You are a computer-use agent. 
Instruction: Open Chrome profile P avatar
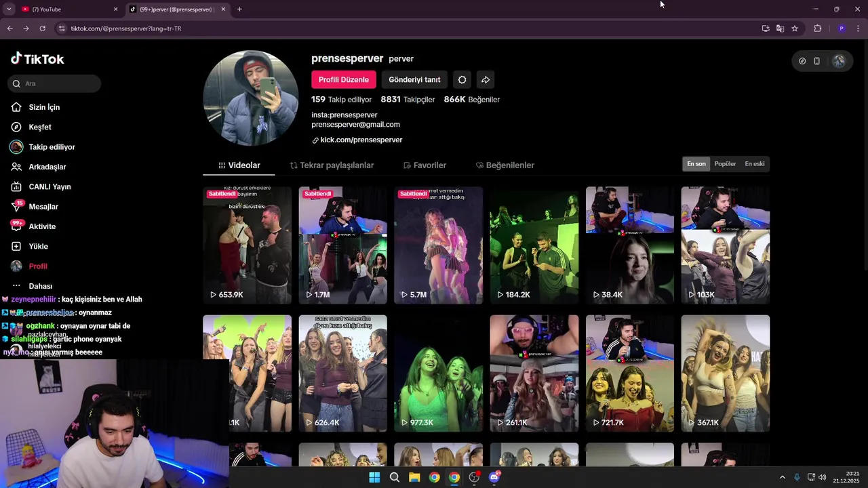click(842, 28)
